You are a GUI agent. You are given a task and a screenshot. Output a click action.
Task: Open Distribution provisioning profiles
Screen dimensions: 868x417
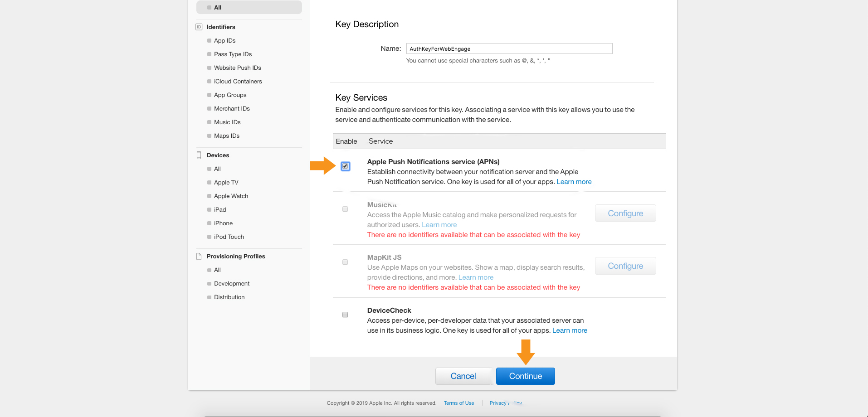tap(229, 297)
